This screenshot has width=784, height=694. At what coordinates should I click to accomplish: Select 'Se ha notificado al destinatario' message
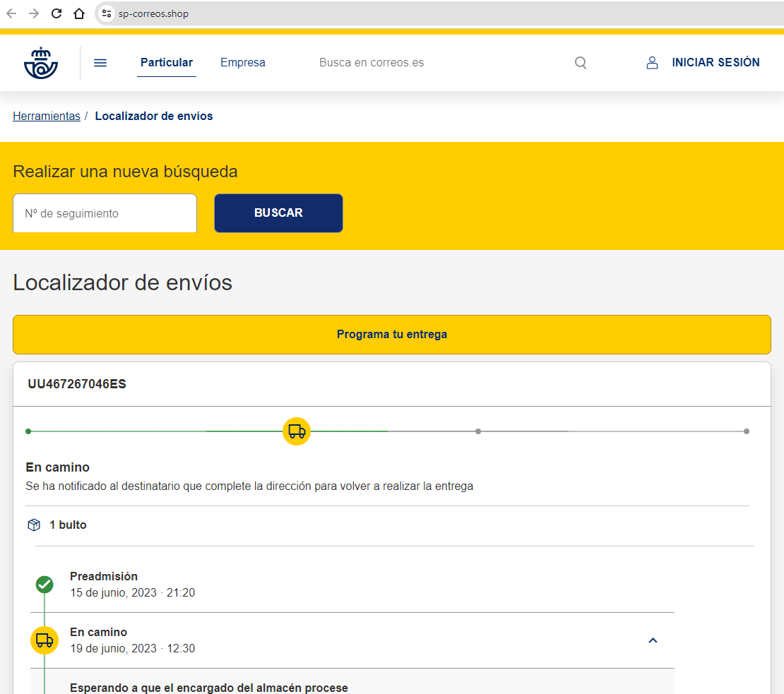(249, 486)
